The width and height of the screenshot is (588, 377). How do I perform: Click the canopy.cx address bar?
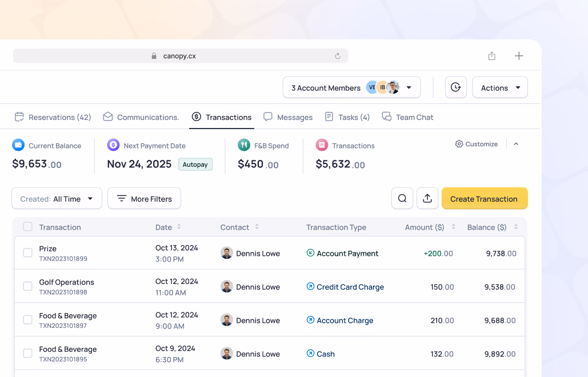pyautogui.click(x=181, y=56)
